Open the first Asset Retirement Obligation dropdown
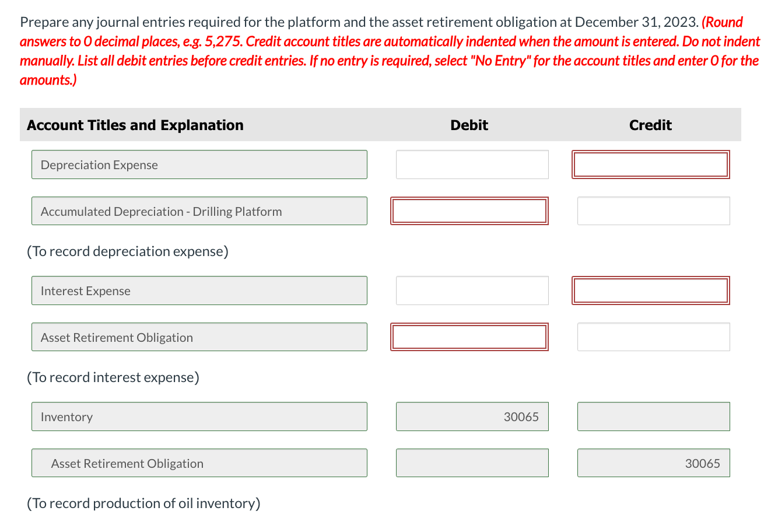The height and width of the screenshot is (532, 771). coord(199,337)
